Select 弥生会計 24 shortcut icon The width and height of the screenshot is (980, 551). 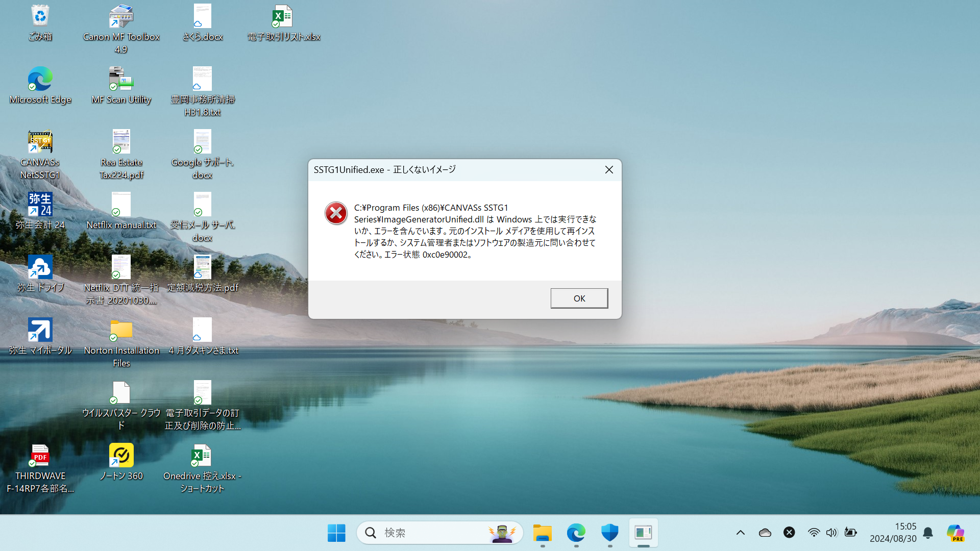[40, 211]
